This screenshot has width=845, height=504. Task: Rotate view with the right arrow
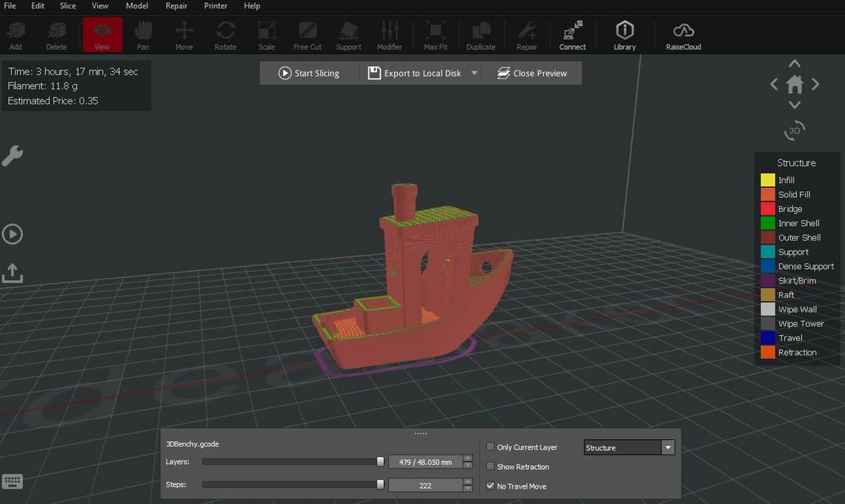815,84
